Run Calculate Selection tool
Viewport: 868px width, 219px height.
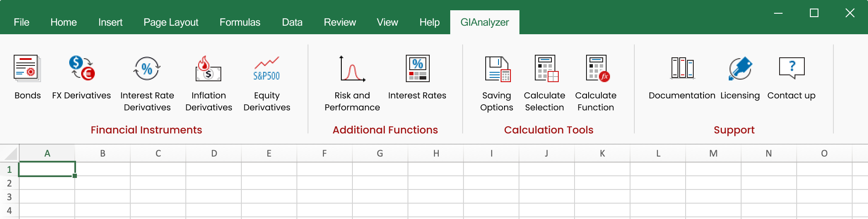[x=545, y=68]
